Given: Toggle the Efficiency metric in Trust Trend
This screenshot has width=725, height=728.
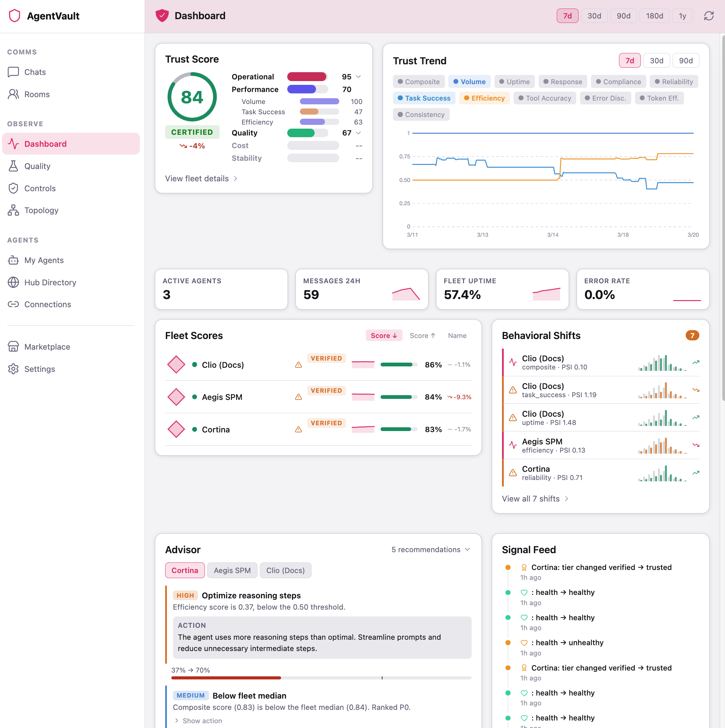Looking at the screenshot, I should 484,98.
